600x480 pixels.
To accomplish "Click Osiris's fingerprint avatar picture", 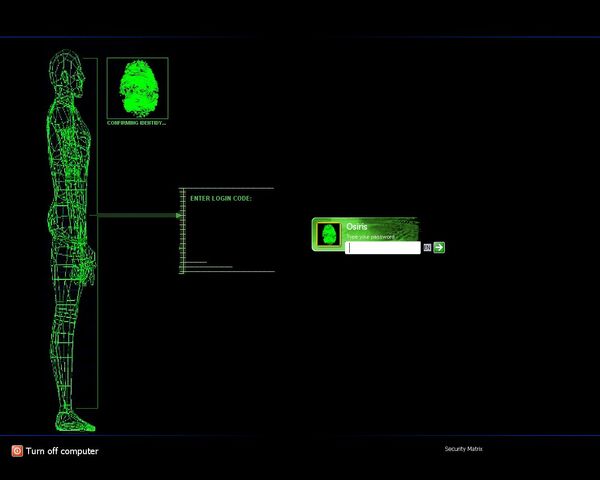I will point(329,235).
